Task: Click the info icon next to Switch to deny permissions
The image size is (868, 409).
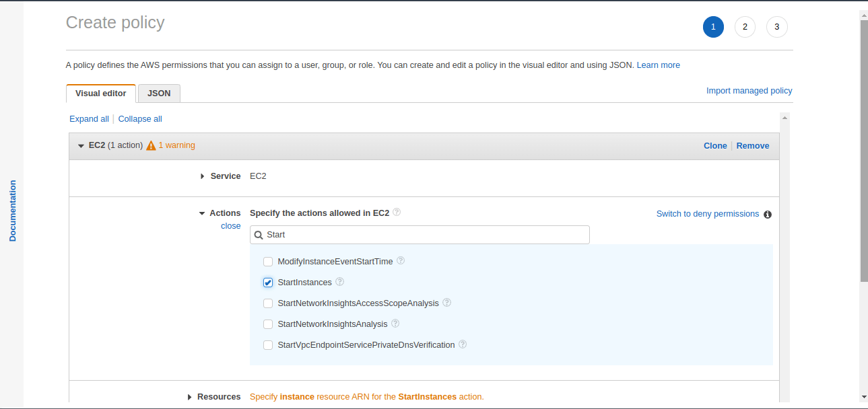Action: pyautogui.click(x=768, y=215)
